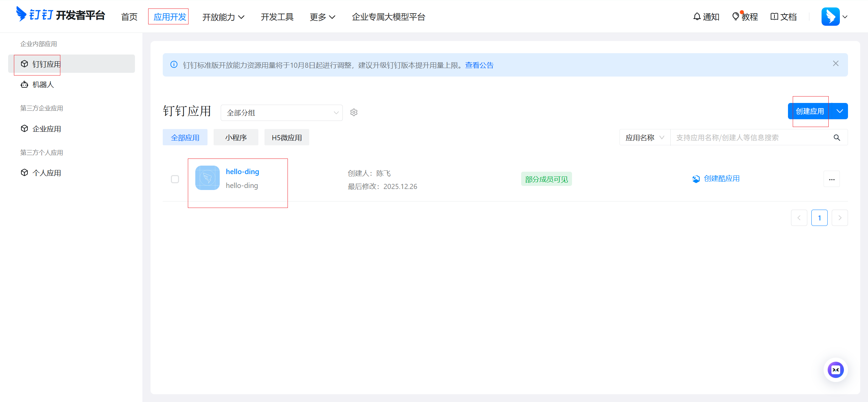
Task: Open 通知 bell notifications
Action: pos(706,17)
